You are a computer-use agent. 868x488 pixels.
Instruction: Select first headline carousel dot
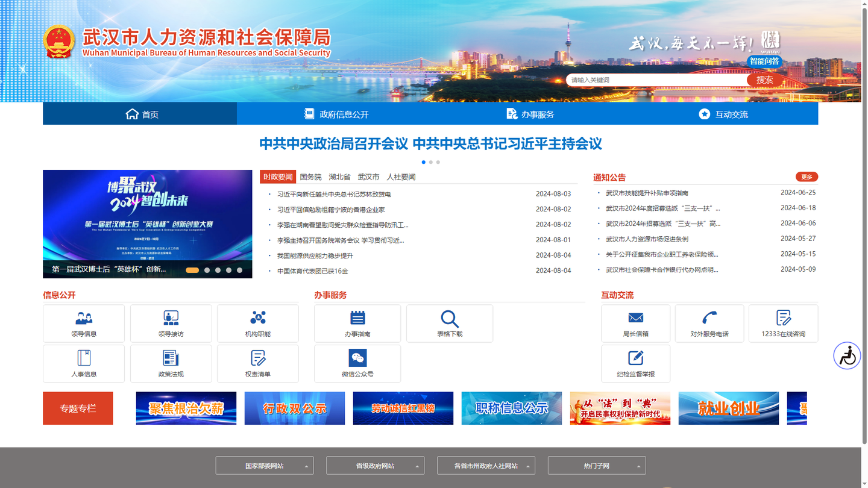tap(424, 162)
